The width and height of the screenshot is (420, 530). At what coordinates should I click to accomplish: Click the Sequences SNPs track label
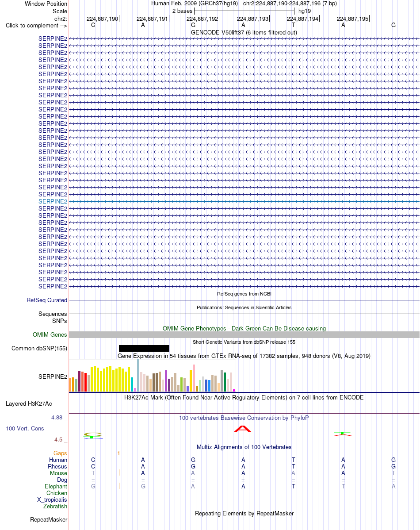pyautogui.click(x=53, y=317)
